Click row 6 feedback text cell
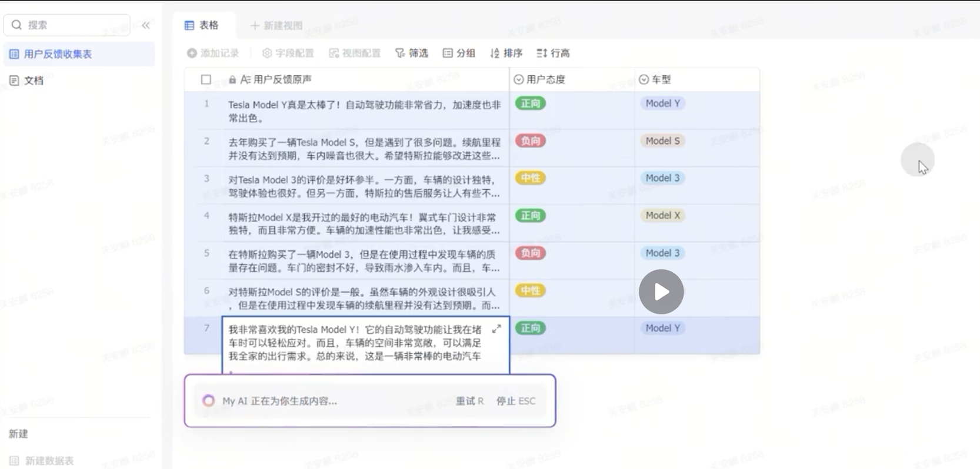Screen dimensions: 980x469 pyautogui.click(x=365, y=299)
